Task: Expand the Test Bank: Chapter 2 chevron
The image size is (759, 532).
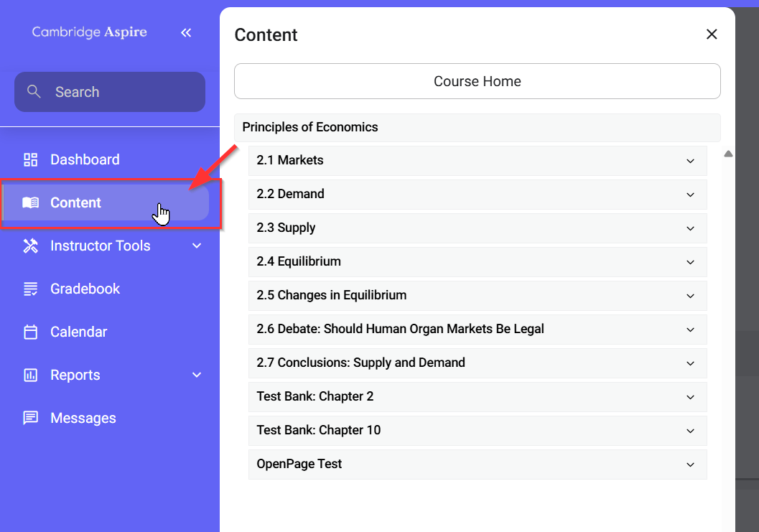Action: 690,397
